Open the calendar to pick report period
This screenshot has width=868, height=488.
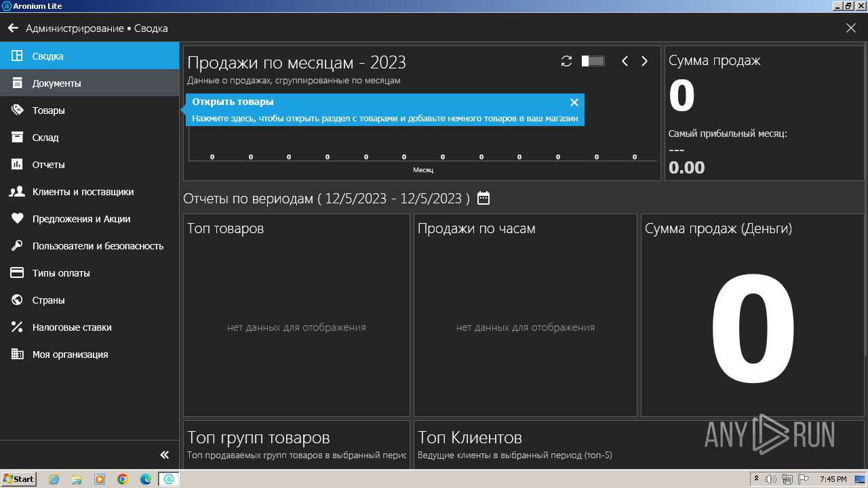pyautogui.click(x=484, y=198)
